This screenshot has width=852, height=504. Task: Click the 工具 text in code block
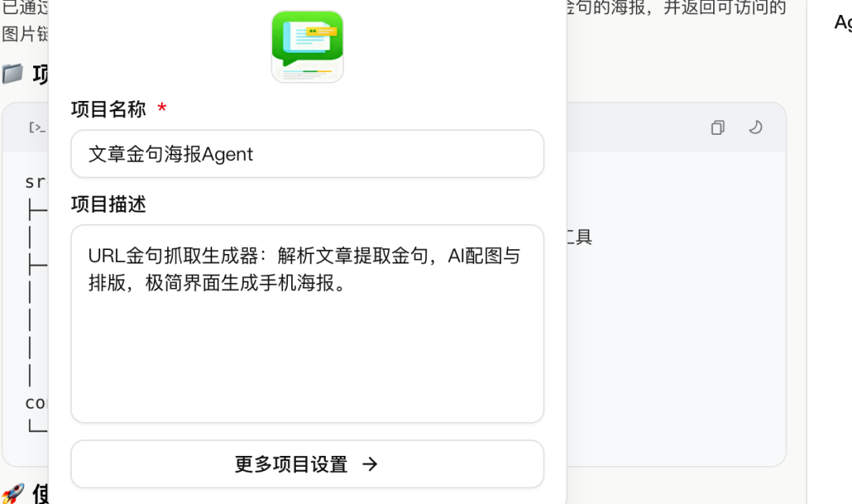(x=579, y=237)
